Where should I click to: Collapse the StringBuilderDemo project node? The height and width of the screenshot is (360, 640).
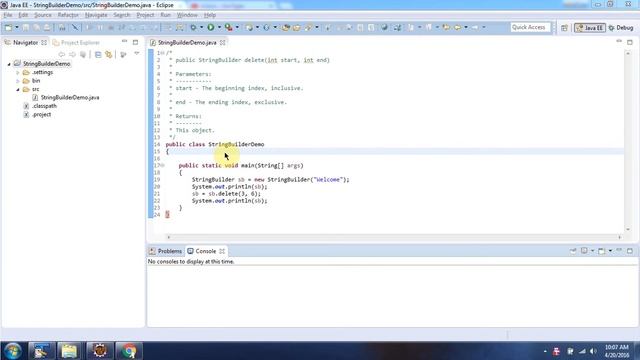click(9, 64)
